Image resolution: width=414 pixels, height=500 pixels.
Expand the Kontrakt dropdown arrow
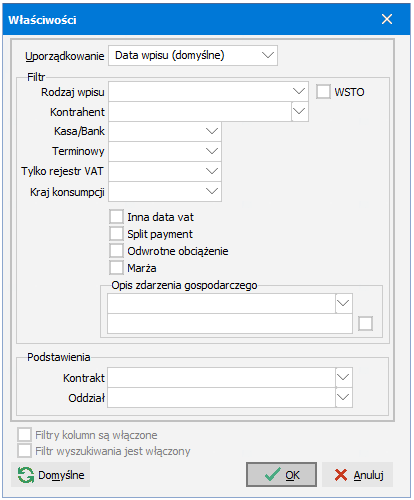pos(343,377)
